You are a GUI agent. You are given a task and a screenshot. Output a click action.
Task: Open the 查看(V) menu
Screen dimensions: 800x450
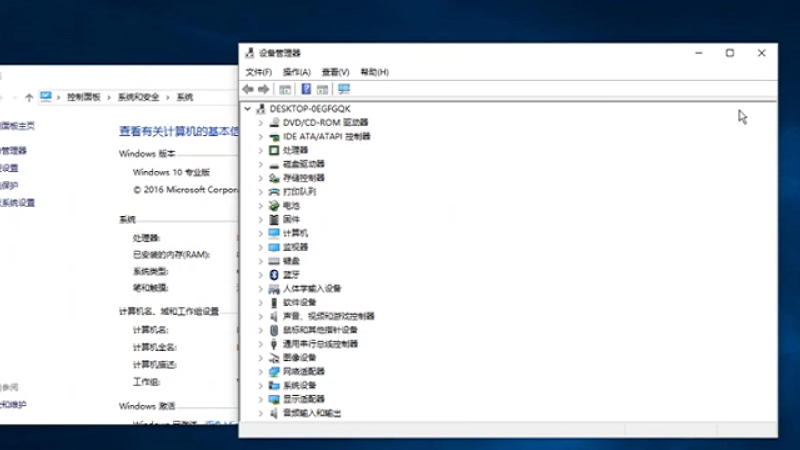coord(335,72)
